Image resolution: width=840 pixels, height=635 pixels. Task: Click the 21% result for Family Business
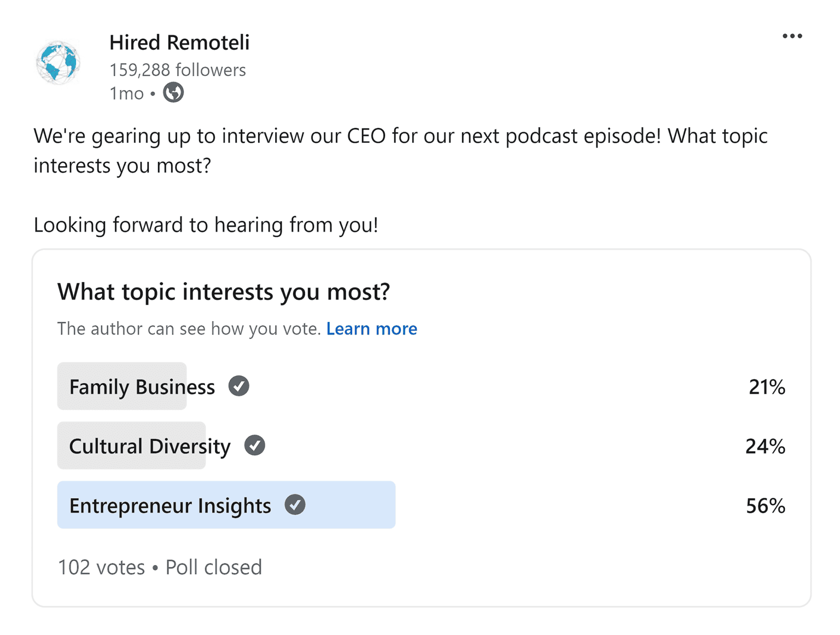pos(767,387)
